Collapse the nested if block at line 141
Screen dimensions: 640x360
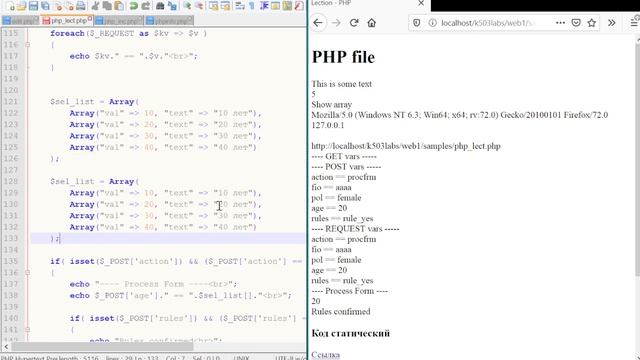(27, 329)
